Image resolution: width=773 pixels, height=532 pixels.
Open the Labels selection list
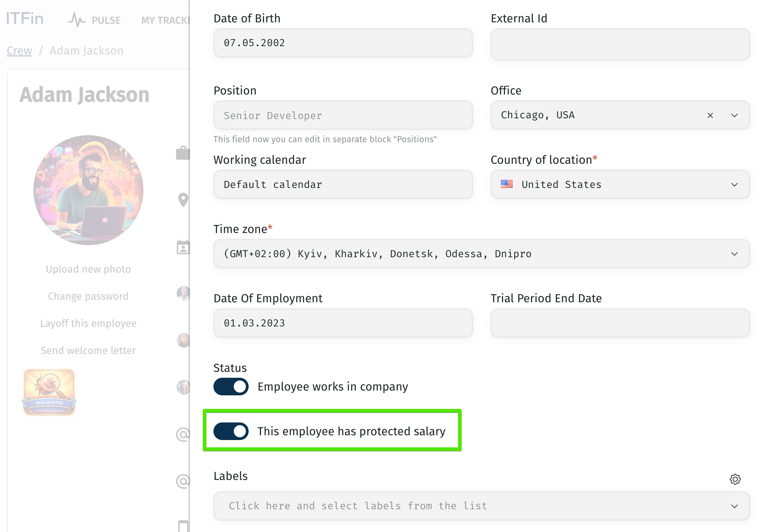(481, 506)
